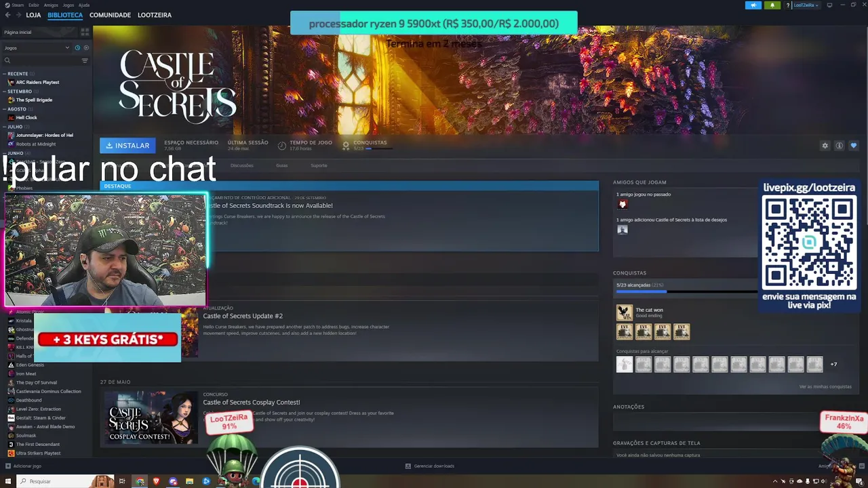Image resolution: width=868 pixels, height=488 pixels.
Task: Toggle sort by recent activity clock icon
Action: 77,47
